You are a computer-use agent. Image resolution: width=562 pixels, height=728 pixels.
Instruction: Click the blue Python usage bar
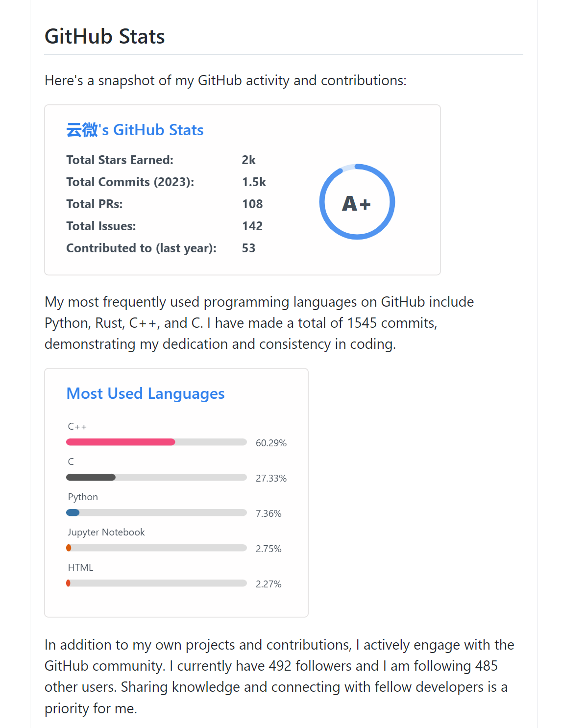[x=73, y=513]
